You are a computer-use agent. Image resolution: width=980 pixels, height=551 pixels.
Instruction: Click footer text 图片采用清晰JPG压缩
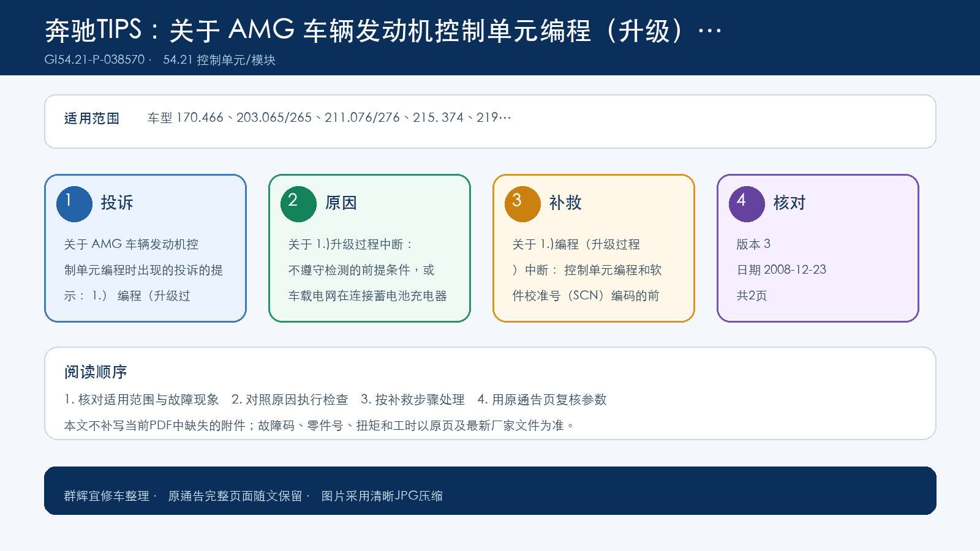click(x=382, y=496)
